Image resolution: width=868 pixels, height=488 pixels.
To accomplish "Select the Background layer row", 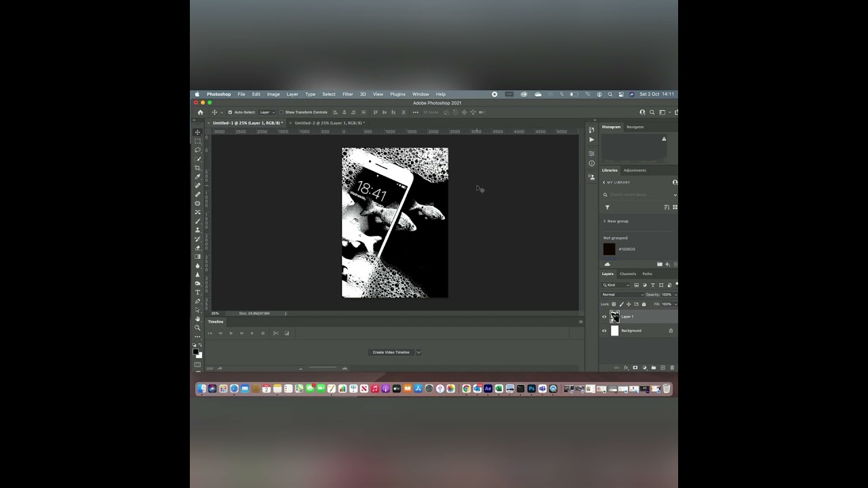I will [638, 331].
